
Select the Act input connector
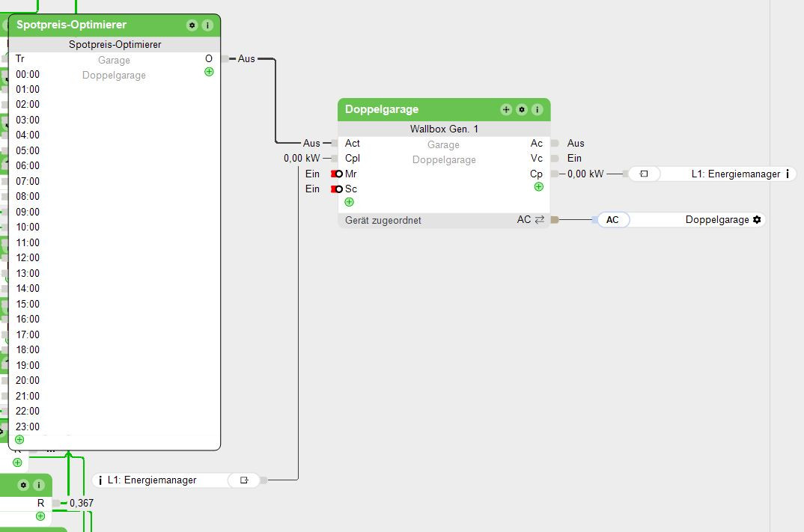pos(335,144)
